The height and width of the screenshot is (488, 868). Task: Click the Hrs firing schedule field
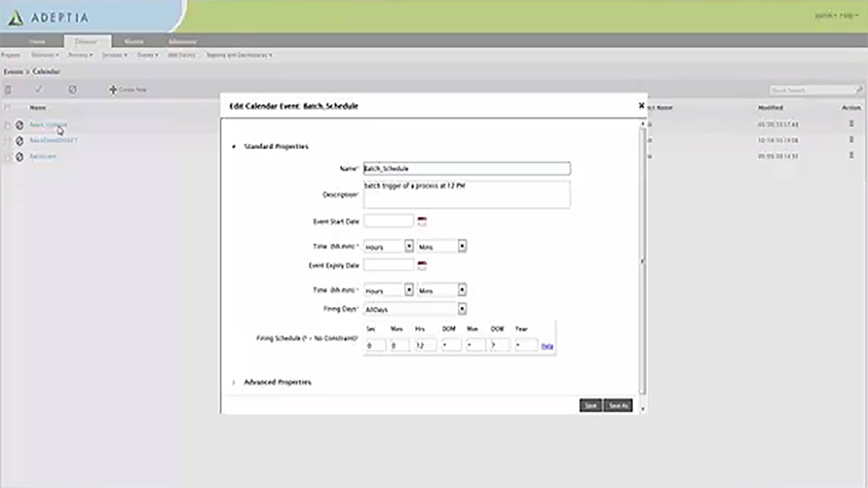pyautogui.click(x=425, y=346)
